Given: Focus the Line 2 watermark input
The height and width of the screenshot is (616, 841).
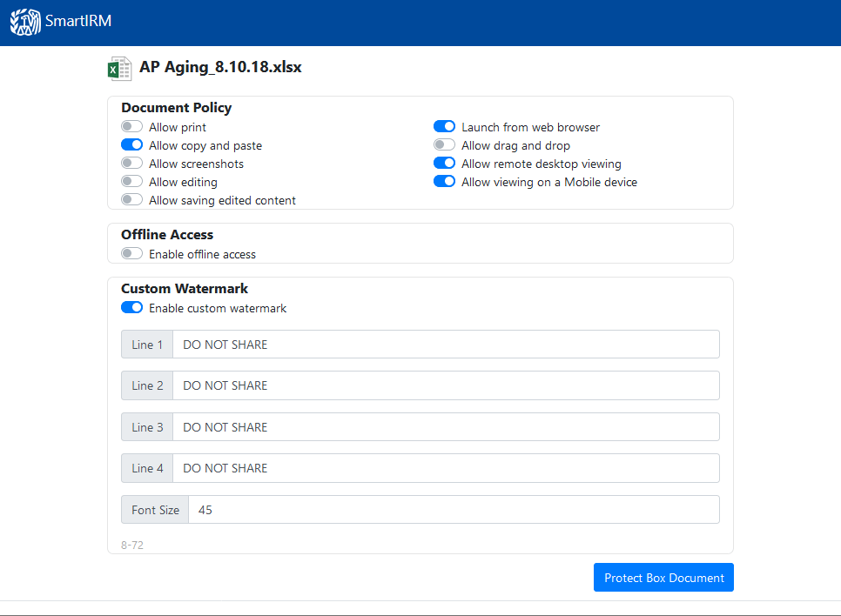Looking at the screenshot, I should pos(446,385).
